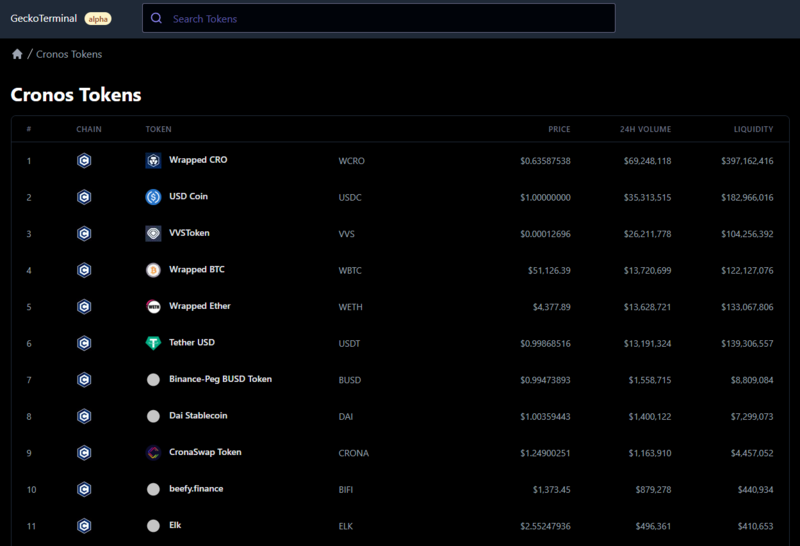800x546 pixels.
Task: Click the volume $26,211,778
Action: pyautogui.click(x=647, y=234)
